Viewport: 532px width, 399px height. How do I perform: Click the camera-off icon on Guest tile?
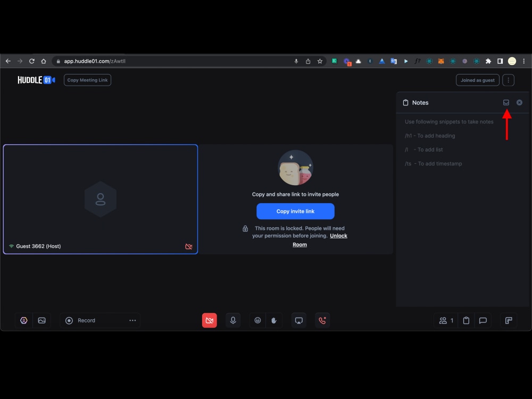coord(189,246)
